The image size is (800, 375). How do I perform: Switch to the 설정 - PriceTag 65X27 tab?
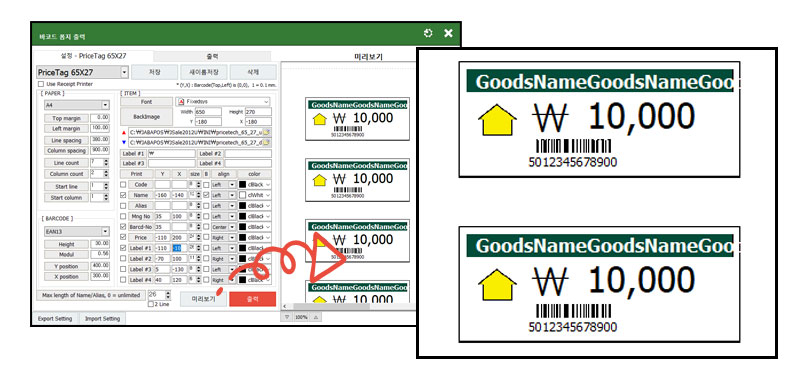pos(92,56)
